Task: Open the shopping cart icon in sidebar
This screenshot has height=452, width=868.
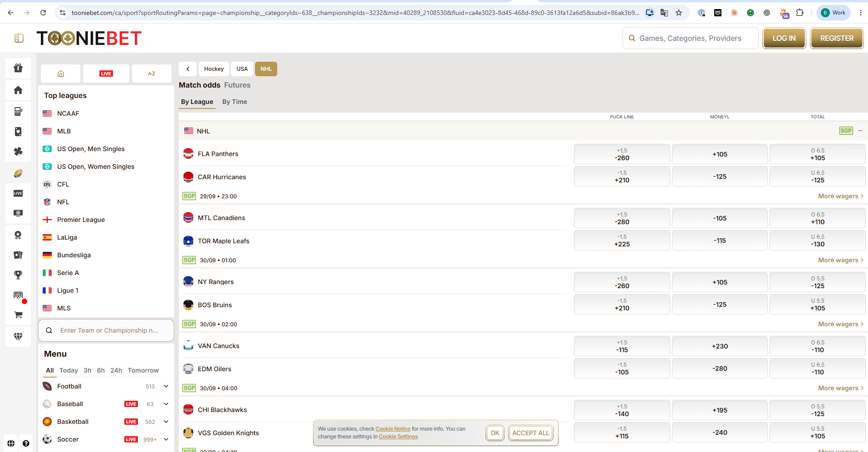Action: pos(18,315)
